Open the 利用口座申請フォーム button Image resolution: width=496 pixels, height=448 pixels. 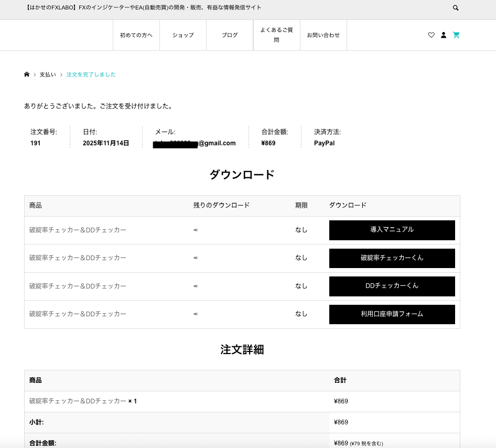pyautogui.click(x=392, y=314)
